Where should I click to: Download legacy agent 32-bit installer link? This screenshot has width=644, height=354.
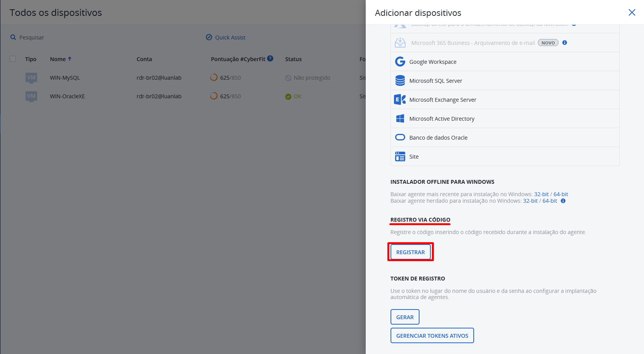coord(530,201)
